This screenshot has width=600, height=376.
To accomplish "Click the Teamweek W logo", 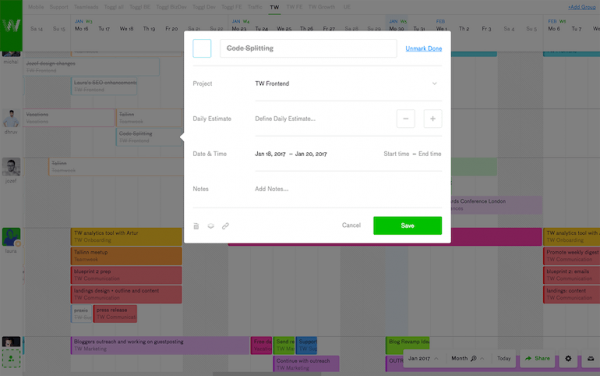I will (11, 25).
